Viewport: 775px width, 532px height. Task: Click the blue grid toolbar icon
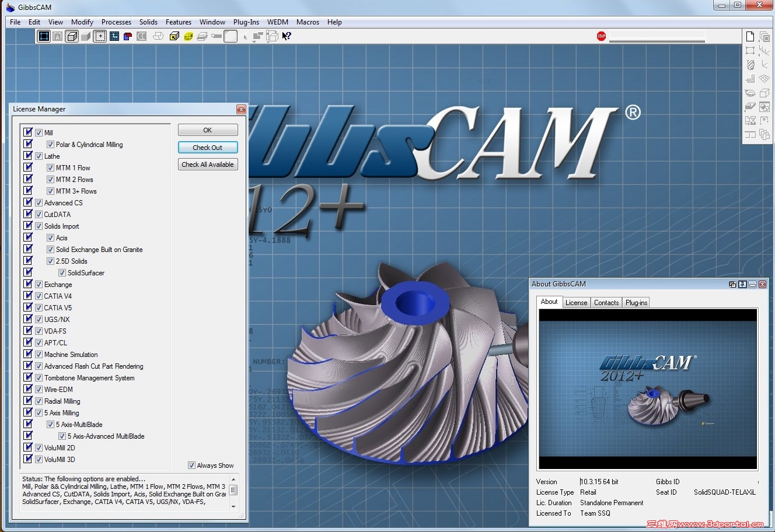[114, 36]
